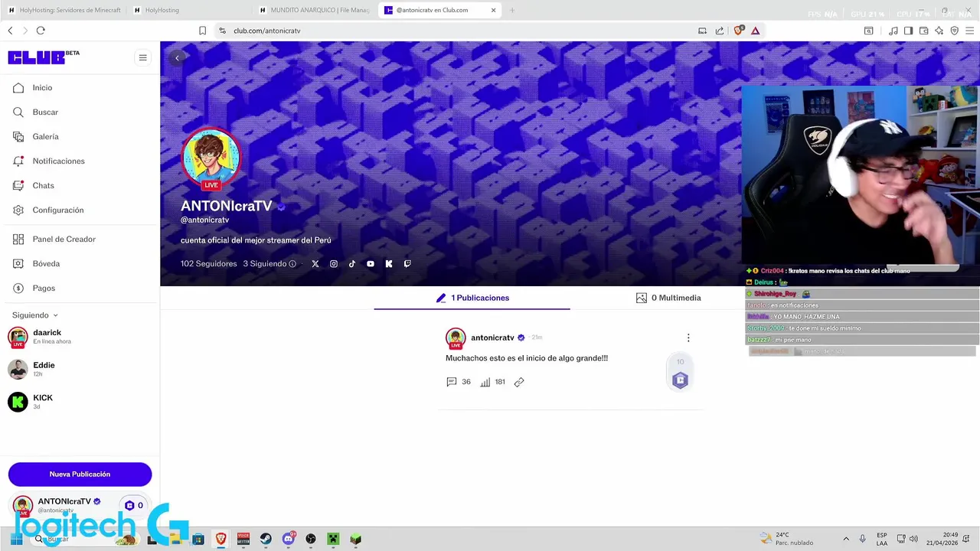The width and height of the screenshot is (980, 551).
Task: Open Buscar search in sidebar
Action: pyautogui.click(x=45, y=112)
